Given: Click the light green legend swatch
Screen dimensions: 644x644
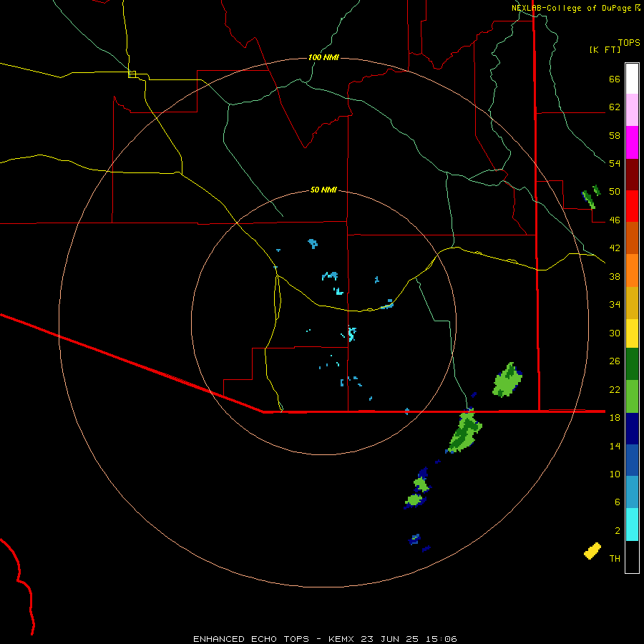Looking at the screenshot, I should coord(632,396).
